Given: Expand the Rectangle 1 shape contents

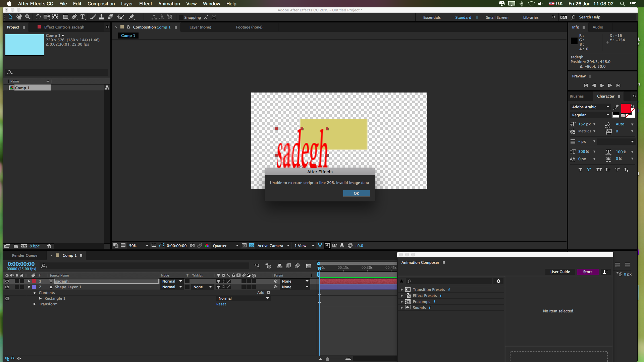Looking at the screenshot, I should pos(40,298).
